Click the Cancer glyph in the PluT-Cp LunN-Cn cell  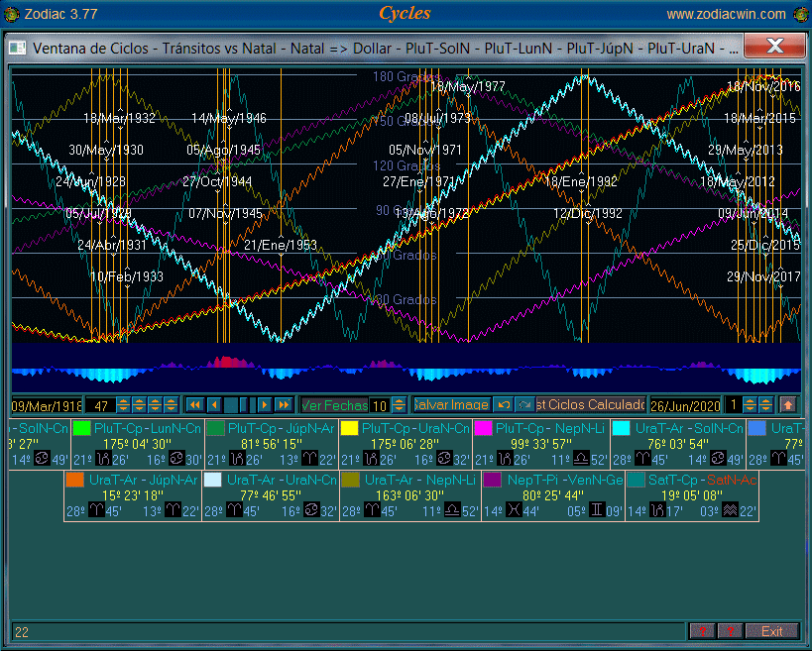176,459
